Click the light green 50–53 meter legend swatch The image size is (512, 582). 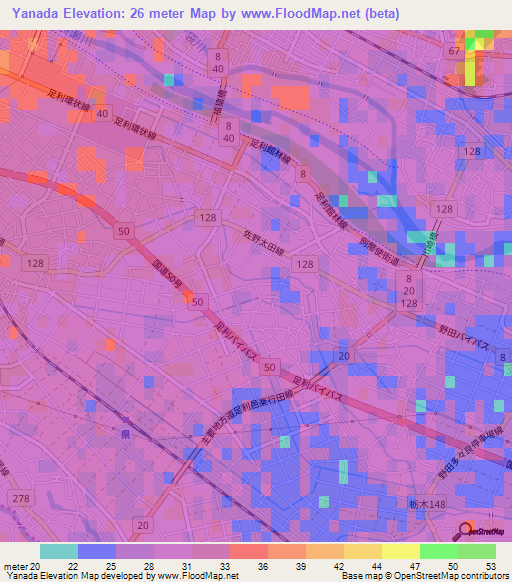point(477,551)
